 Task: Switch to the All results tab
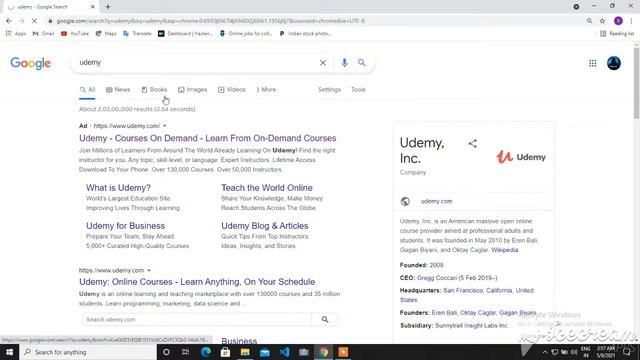87,90
